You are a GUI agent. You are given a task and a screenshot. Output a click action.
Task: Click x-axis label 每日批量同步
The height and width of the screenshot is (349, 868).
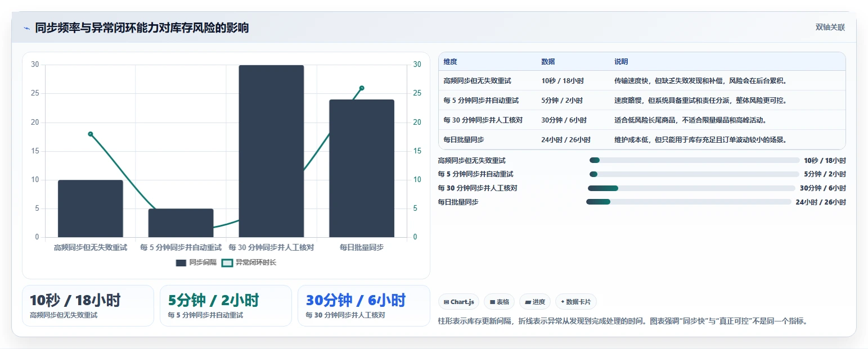click(362, 247)
